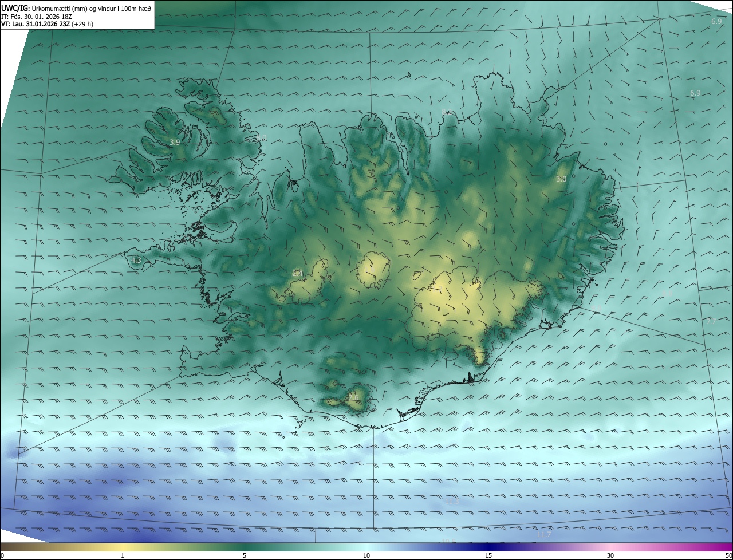
Task: Click the title line 'Úrkomumætti (mm) og vindur i 100m hæð'
Action: tap(90, 9)
